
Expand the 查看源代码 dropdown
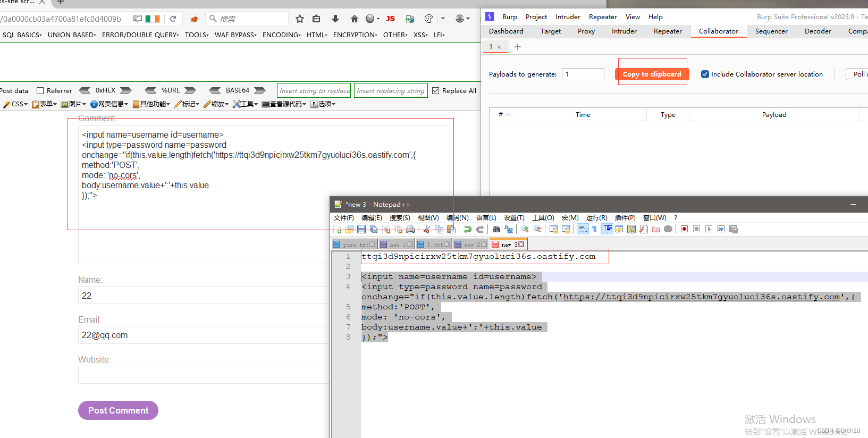tap(284, 104)
